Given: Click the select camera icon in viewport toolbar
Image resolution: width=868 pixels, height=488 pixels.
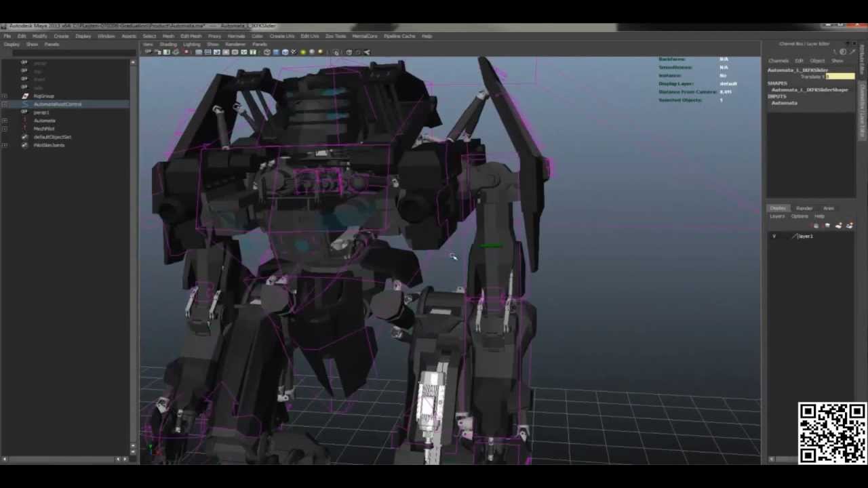Looking at the screenshot, I should tap(147, 52).
